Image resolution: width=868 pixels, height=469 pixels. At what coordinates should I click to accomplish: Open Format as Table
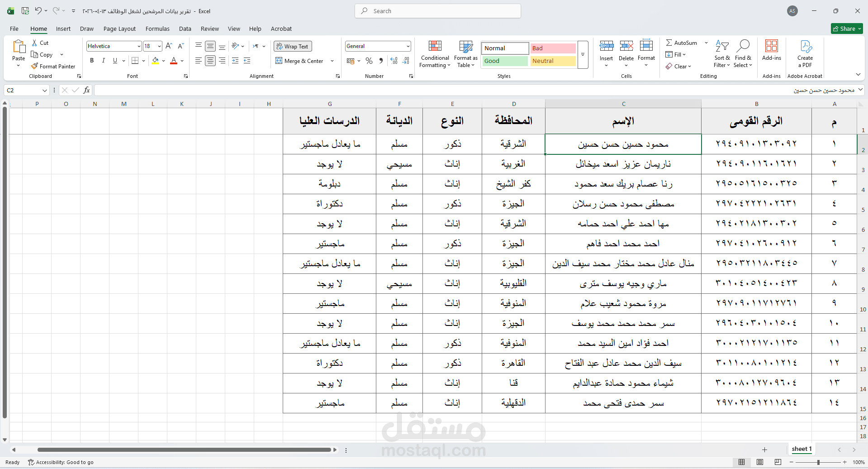466,54
